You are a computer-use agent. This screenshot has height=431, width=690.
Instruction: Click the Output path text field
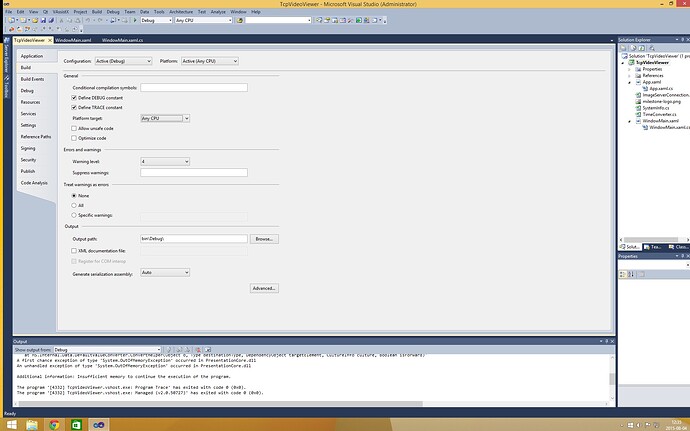point(194,239)
